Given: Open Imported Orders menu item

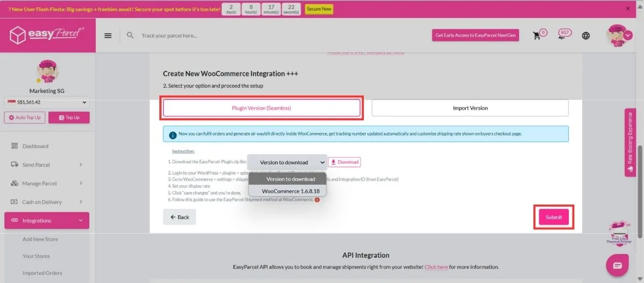Looking at the screenshot, I should click(x=42, y=273).
